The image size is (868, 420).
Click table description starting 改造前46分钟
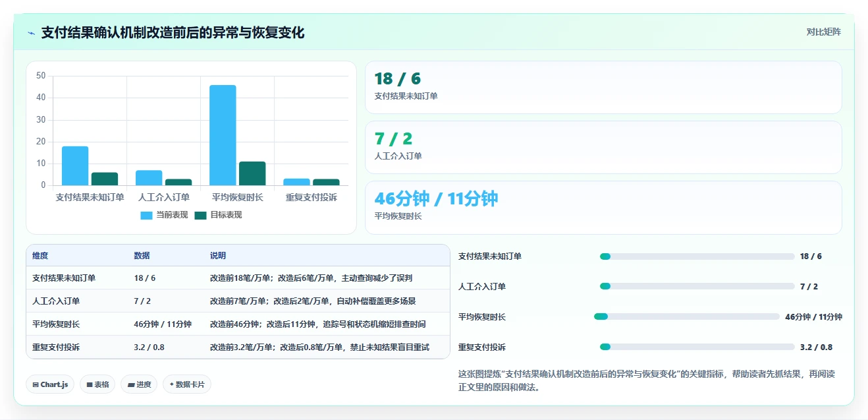tap(318, 324)
